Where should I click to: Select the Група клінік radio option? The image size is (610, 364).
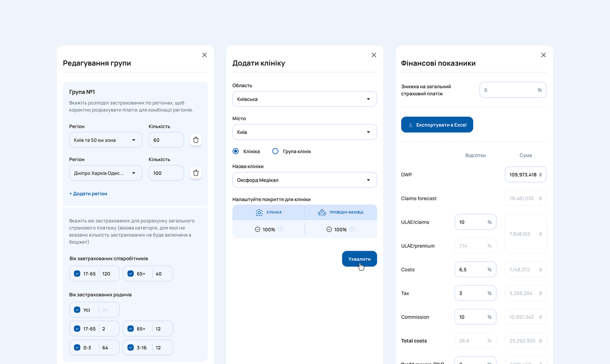(275, 152)
